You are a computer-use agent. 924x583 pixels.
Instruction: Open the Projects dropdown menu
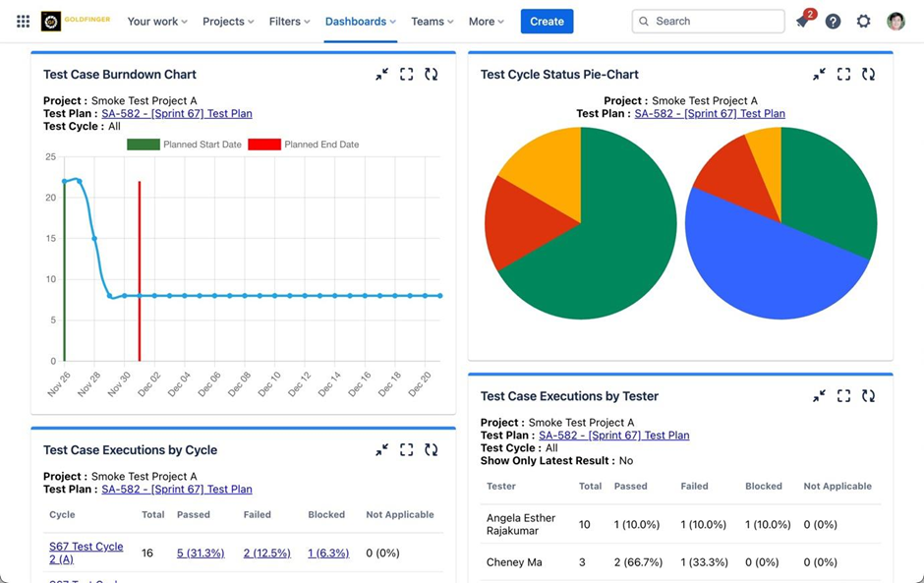(228, 22)
